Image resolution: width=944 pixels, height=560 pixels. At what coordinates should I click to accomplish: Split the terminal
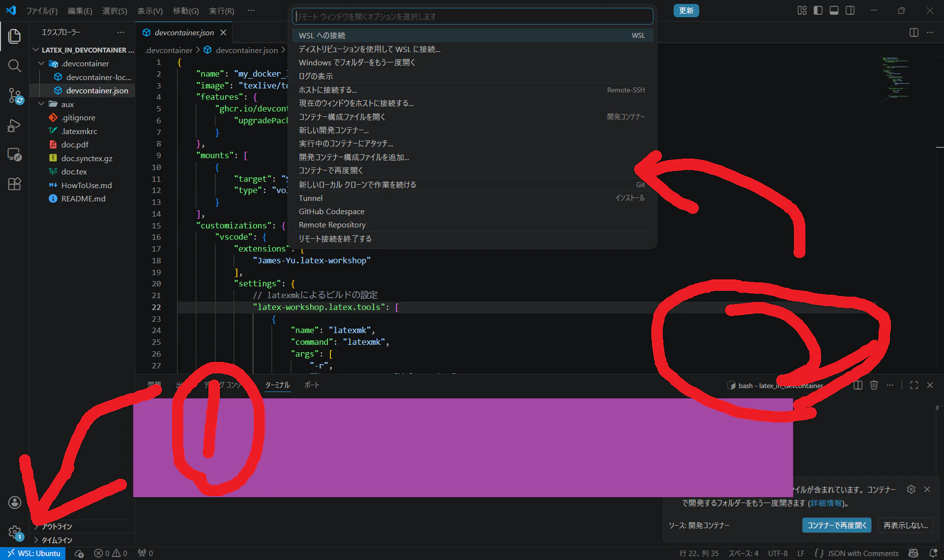(x=858, y=385)
